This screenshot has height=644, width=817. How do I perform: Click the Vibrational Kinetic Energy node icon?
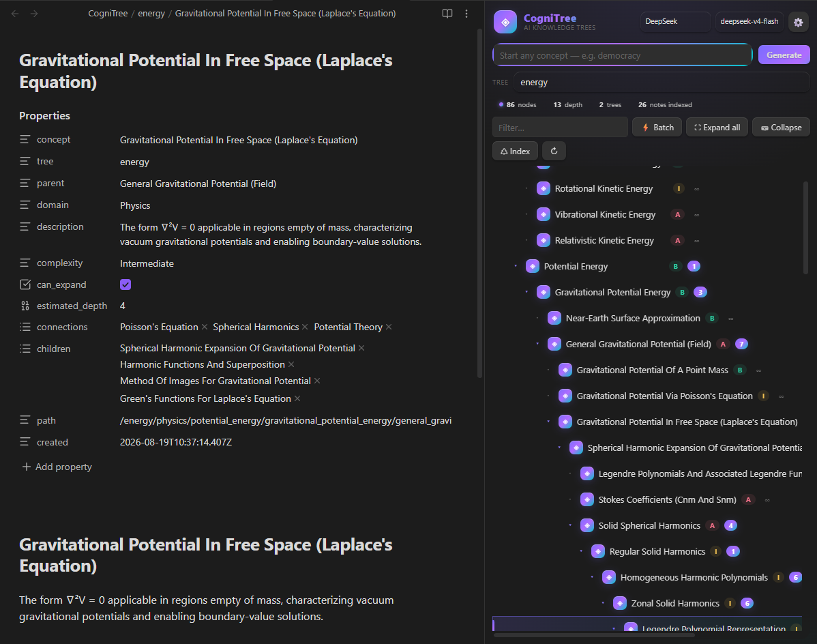pos(544,215)
